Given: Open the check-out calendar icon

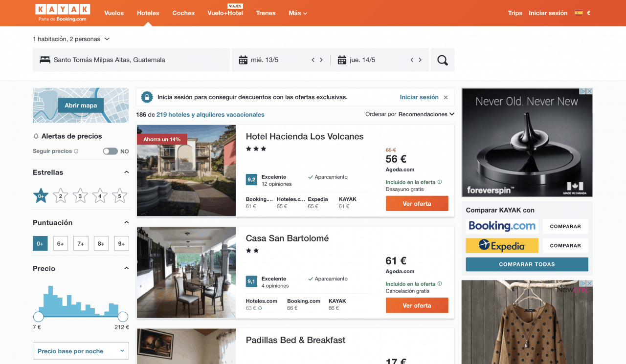Looking at the screenshot, I should point(342,60).
